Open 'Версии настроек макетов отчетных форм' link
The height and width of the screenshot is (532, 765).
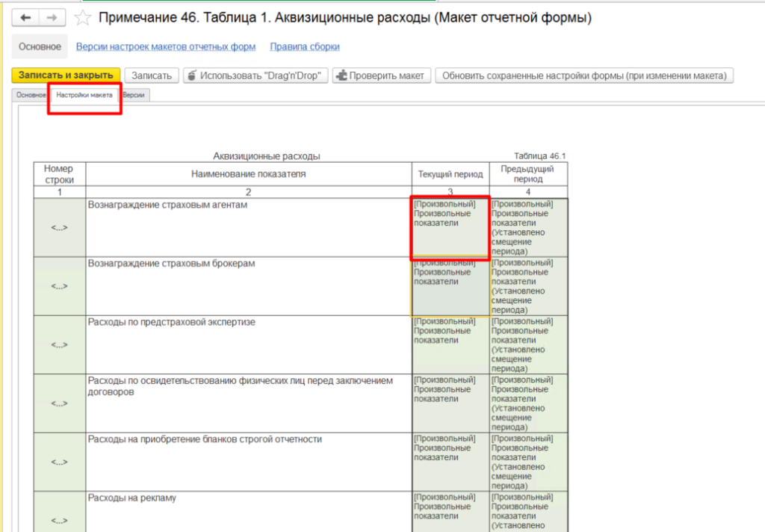[165, 47]
